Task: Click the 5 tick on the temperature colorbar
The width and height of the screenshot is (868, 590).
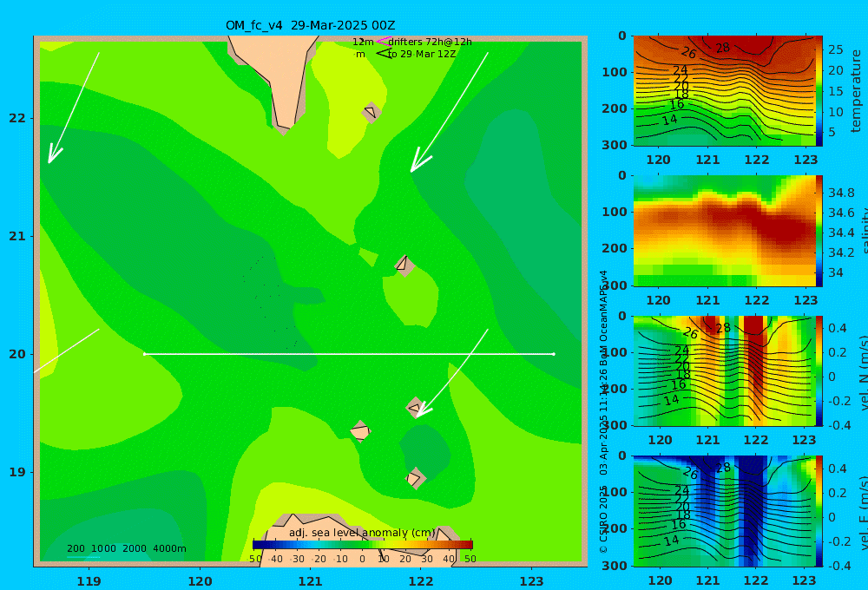Action: coord(832,132)
